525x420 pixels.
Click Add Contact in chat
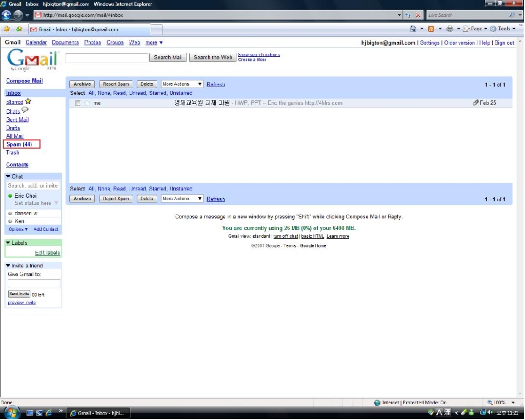[46, 229]
